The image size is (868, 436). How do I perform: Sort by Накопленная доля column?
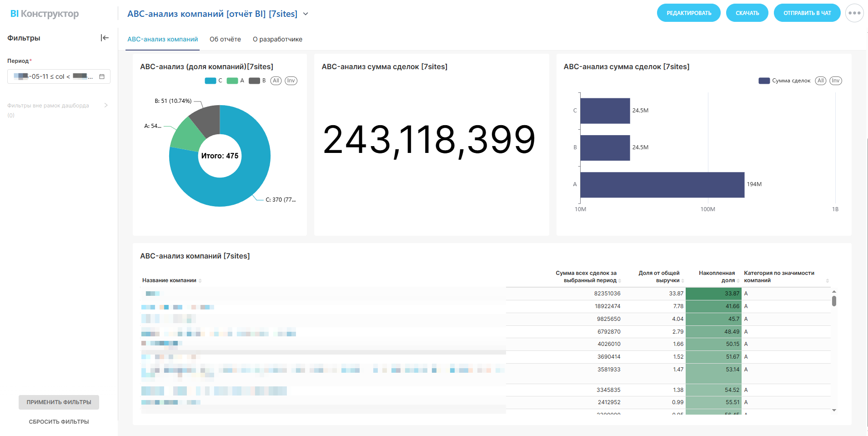point(738,281)
